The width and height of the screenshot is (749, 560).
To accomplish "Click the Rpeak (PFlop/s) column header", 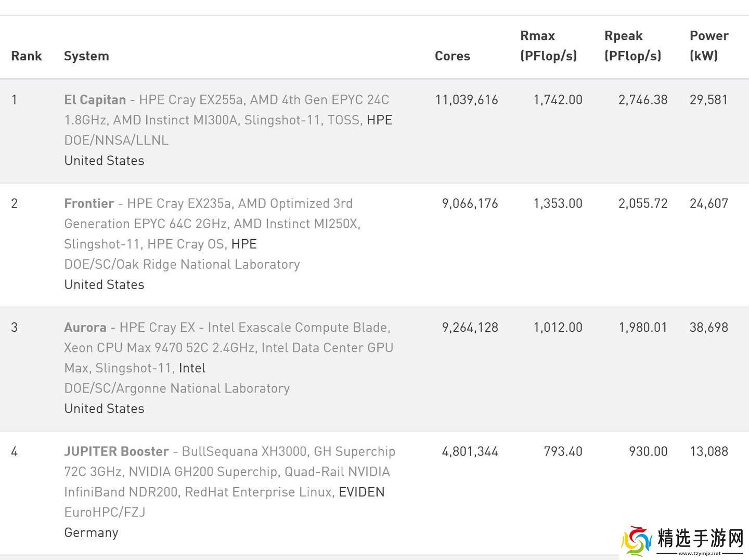I will click(x=632, y=46).
